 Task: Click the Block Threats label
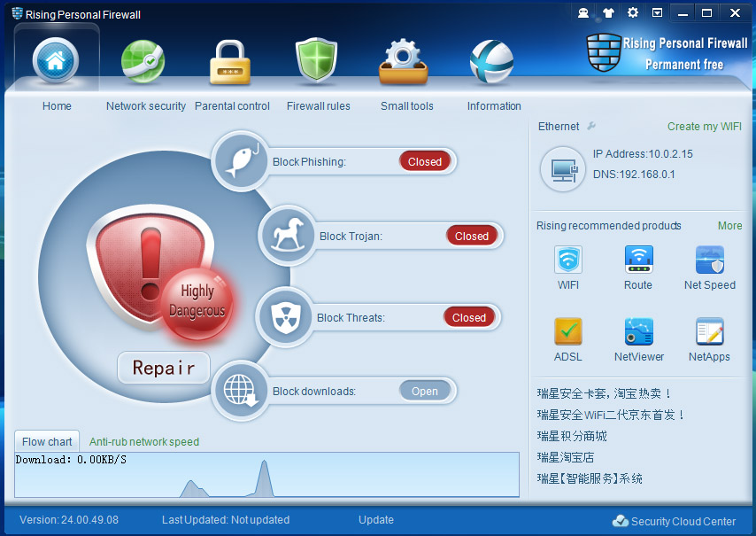click(351, 317)
